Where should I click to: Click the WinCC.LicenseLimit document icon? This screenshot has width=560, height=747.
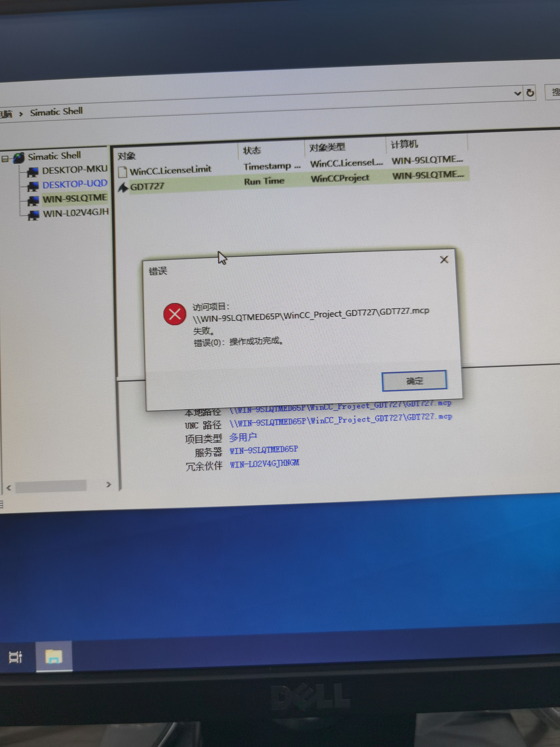click(122, 172)
